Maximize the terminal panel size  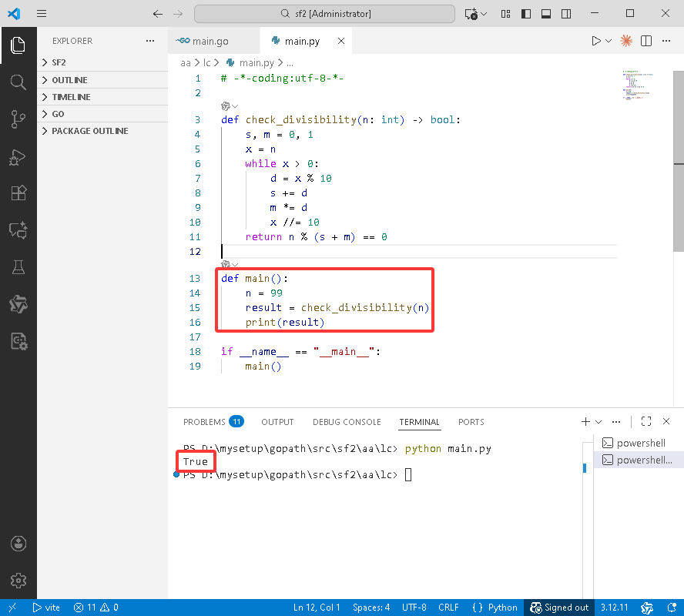click(x=646, y=421)
